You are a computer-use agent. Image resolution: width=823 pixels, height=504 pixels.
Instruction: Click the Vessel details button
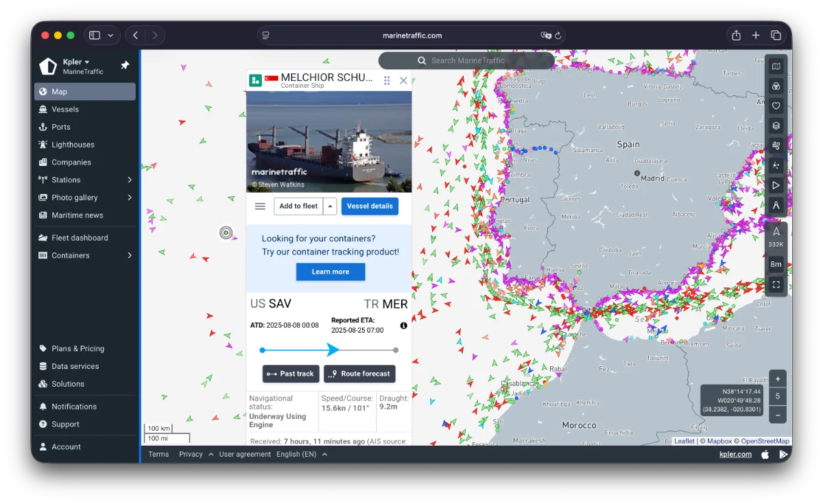(370, 206)
